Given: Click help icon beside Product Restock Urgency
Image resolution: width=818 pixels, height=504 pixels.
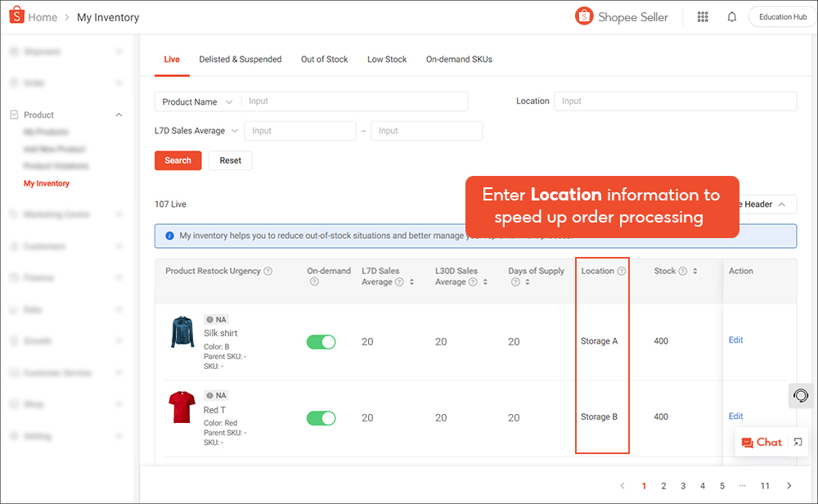Looking at the screenshot, I should pyautogui.click(x=268, y=271).
